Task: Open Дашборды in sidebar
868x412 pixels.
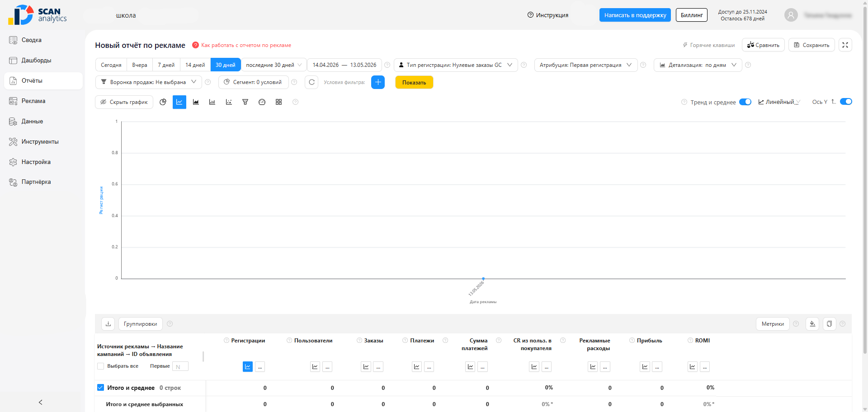Action: (x=43, y=61)
